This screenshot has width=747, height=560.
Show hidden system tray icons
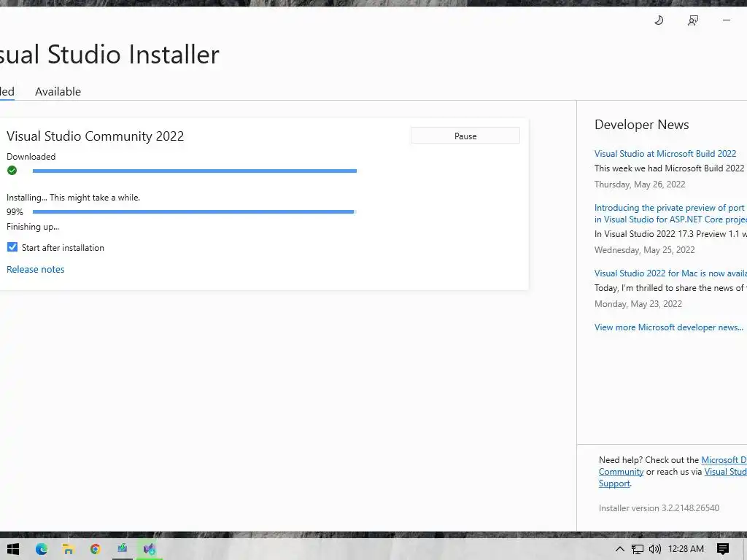[x=619, y=549]
